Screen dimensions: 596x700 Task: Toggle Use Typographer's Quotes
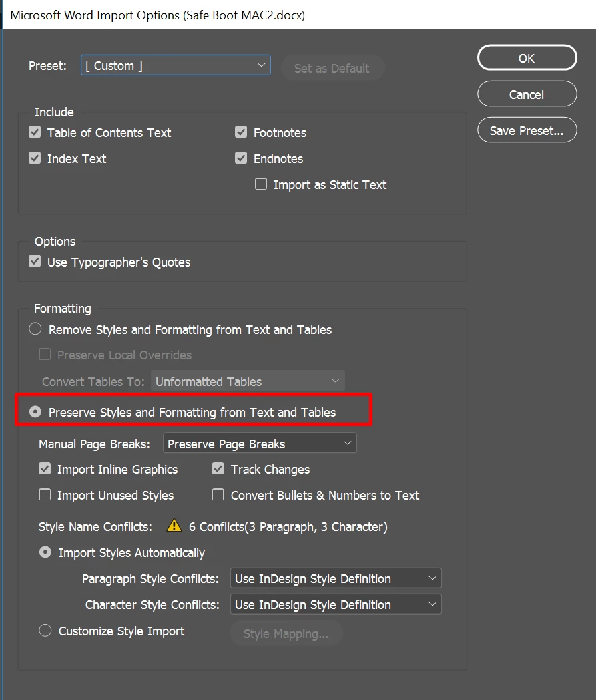pos(35,262)
